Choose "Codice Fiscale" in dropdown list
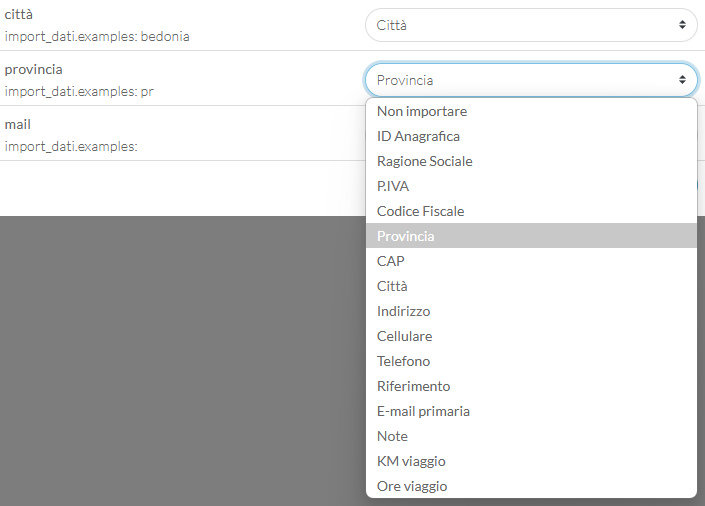 531,211
